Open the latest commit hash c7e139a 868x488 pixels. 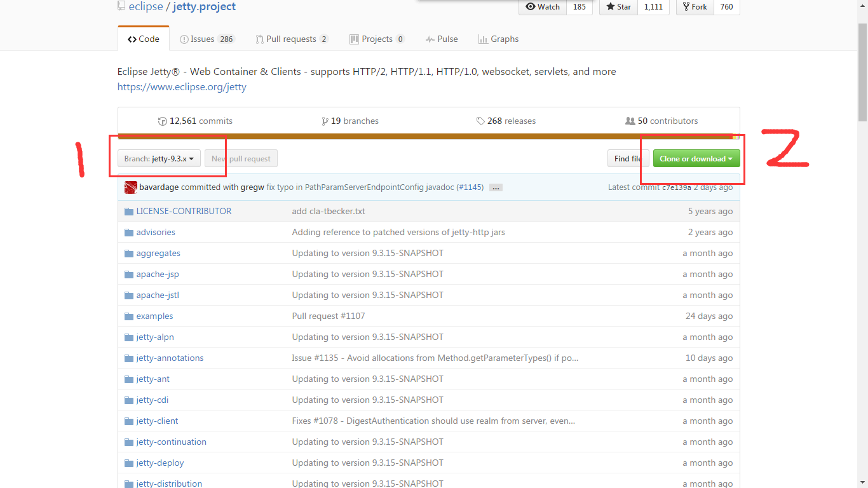point(676,187)
